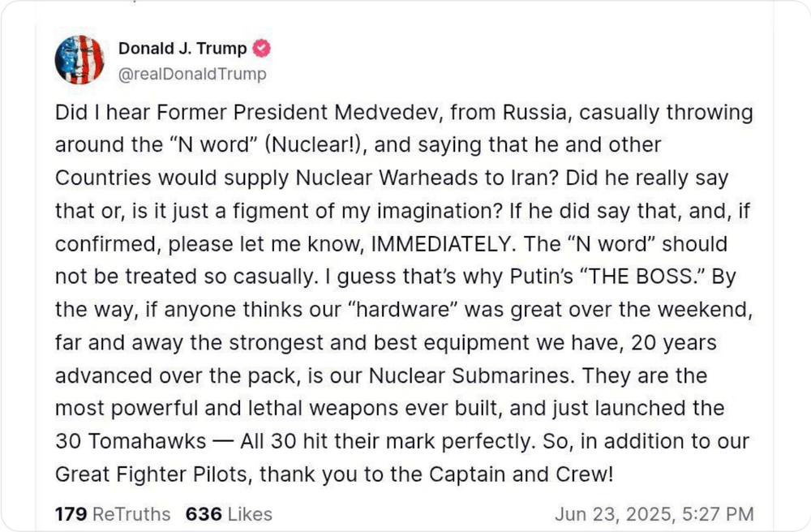811x532 pixels.
Task: View the 636 Likes list
Action: pos(229,514)
